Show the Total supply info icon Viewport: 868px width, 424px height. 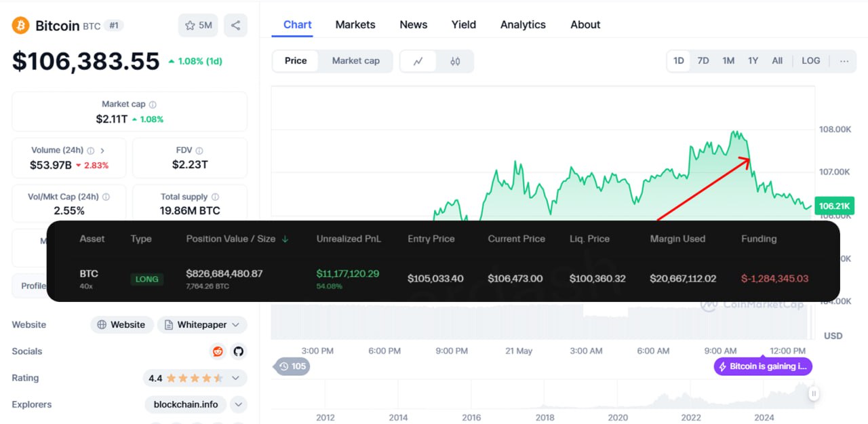click(x=215, y=197)
